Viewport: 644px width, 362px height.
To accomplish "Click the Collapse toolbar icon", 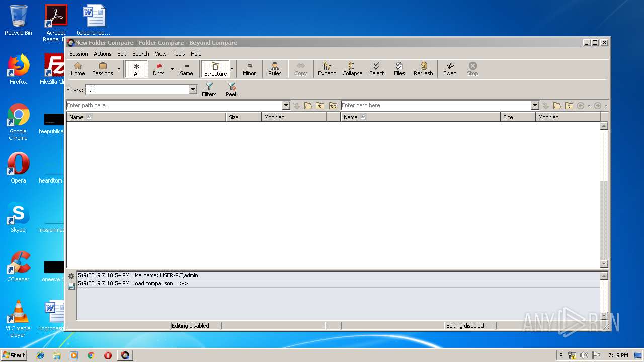I will tap(352, 69).
